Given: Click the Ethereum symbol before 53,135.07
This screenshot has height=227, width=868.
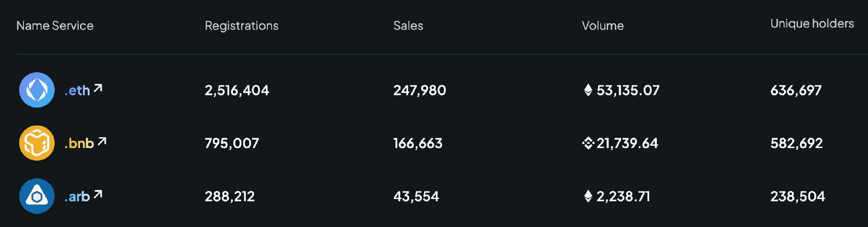Looking at the screenshot, I should coord(588,90).
